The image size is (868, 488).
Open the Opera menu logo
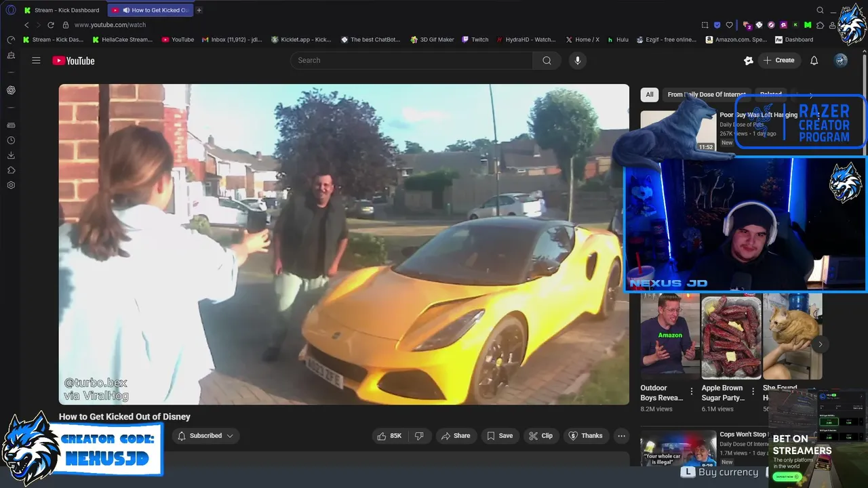[x=11, y=10]
